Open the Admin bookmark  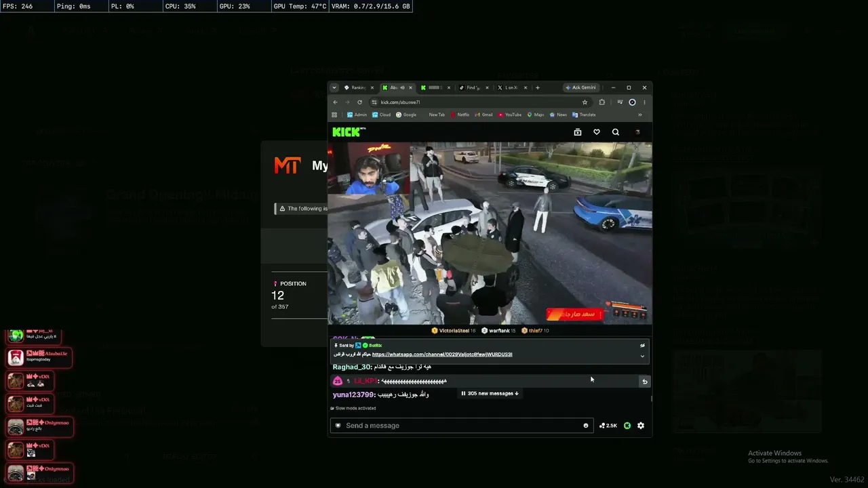[x=357, y=115]
